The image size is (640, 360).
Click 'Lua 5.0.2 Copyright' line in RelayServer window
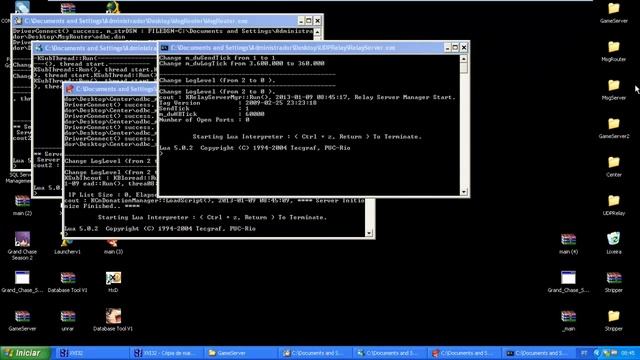255,148
